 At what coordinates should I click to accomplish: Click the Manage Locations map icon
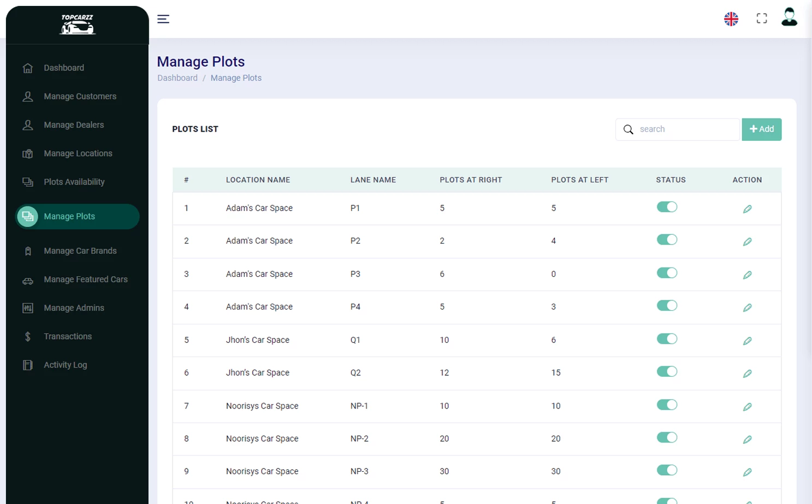[27, 153]
